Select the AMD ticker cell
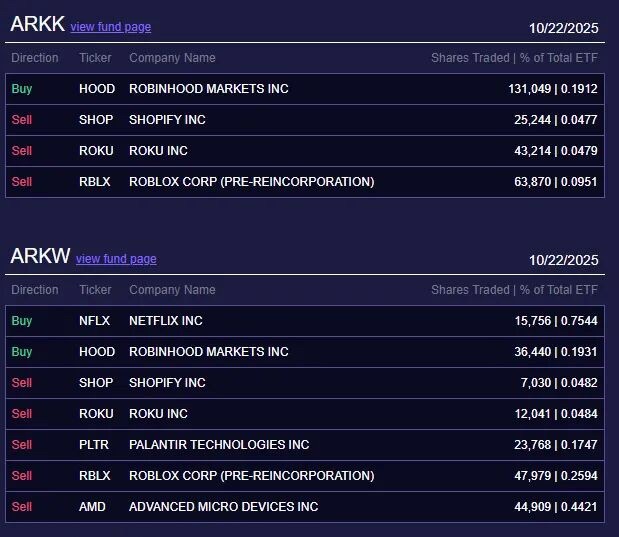Screen dimensions: 619x537 pyautogui.click(x=92, y=507)
